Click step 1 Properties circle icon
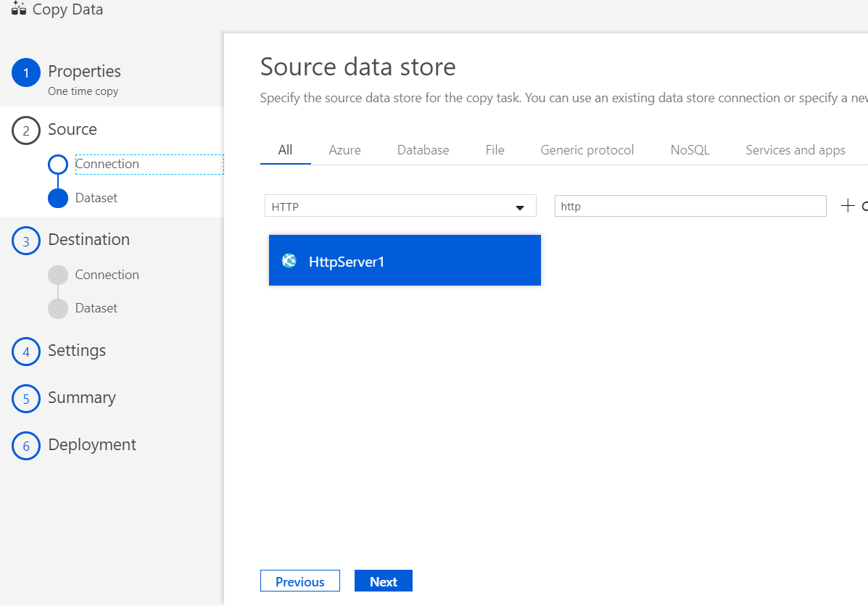The image size is (868, 606). (x=26, y=73)
